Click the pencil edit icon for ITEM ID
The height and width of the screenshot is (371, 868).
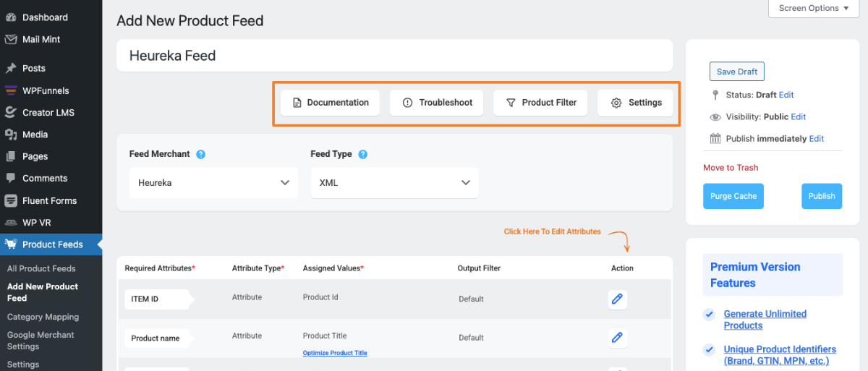click(x=617, y=299)
